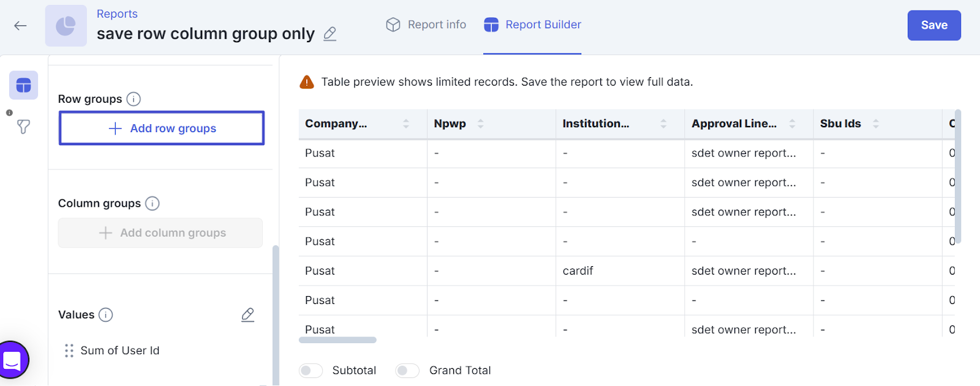
Task: Click the pencil icon to rename report
Action: pyautogui.click(x=330, y=34)
